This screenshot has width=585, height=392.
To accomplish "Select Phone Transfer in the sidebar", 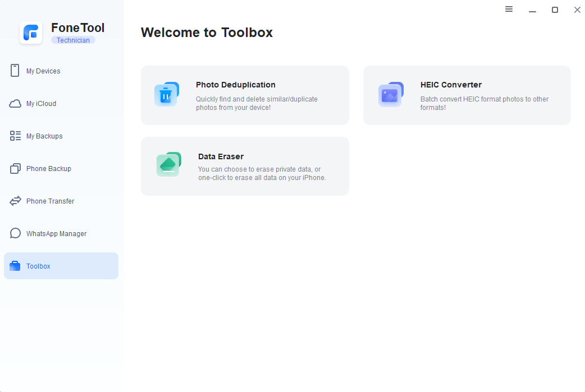I will coord(49,201).
